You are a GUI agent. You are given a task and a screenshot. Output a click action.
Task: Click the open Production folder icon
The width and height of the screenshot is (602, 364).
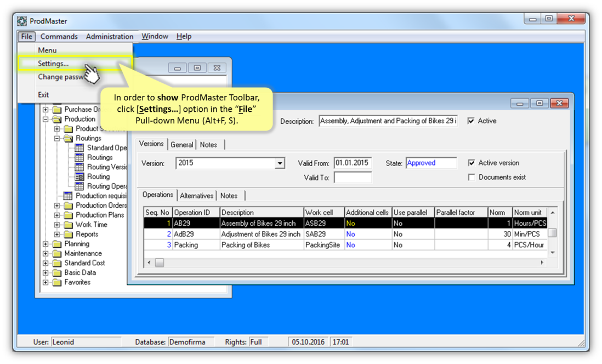coord(57,119)
